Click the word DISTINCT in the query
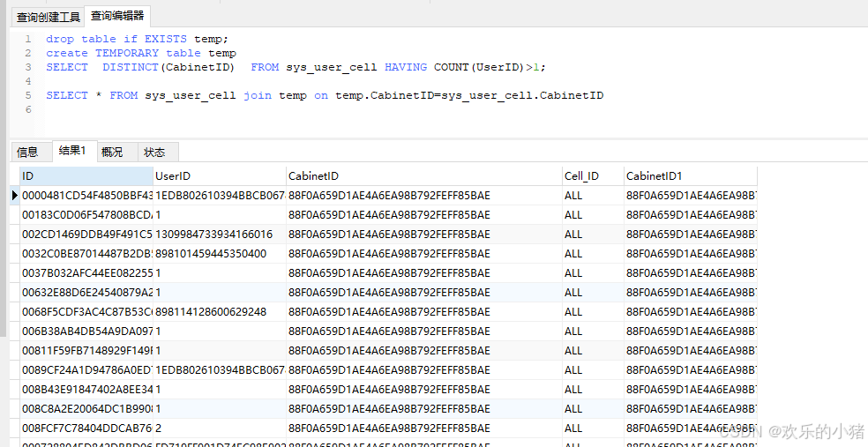The image size is (868, 447). tap(130, 67)
